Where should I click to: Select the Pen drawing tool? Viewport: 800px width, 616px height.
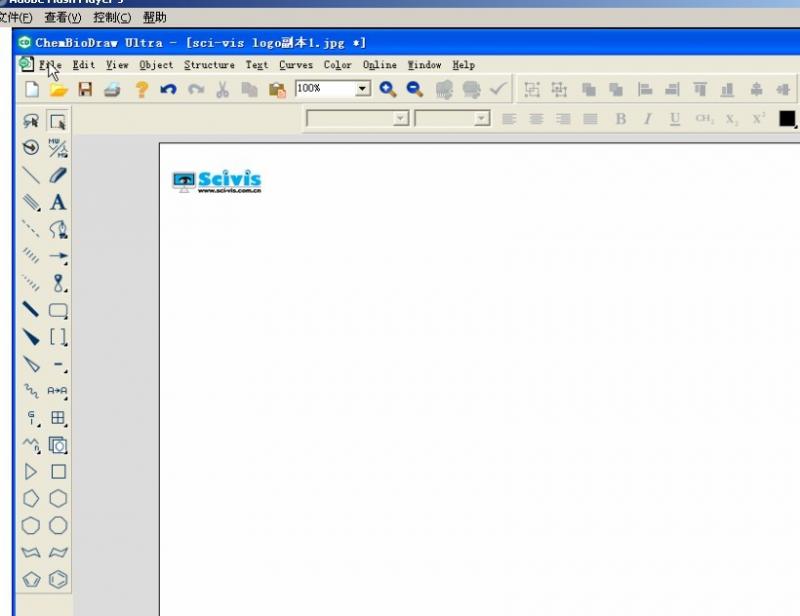point(58,229)
